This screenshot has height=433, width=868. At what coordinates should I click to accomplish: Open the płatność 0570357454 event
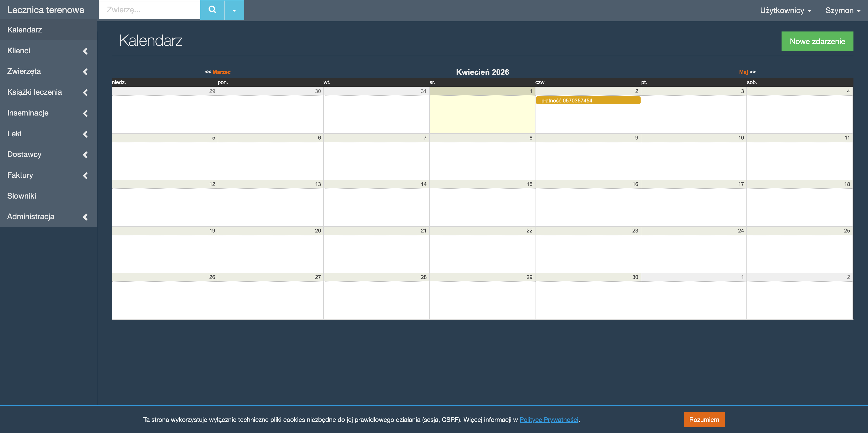[588, 101]
